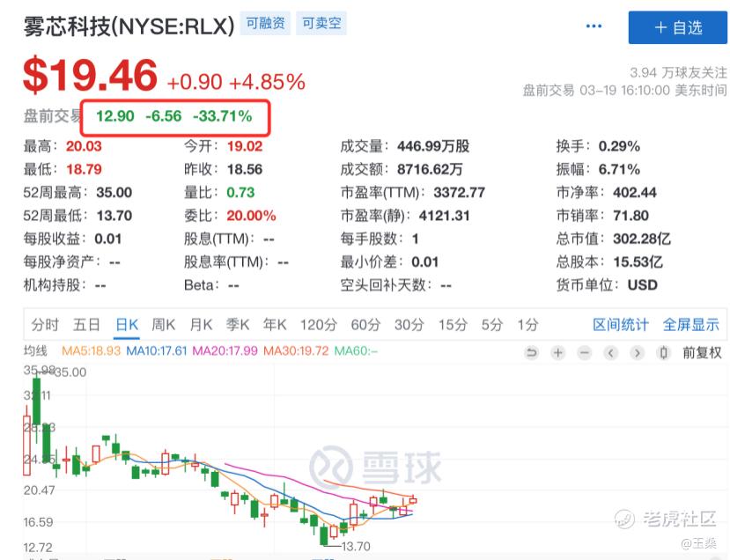
Task: Select the 周K chart tab
Action: (164, 324)
